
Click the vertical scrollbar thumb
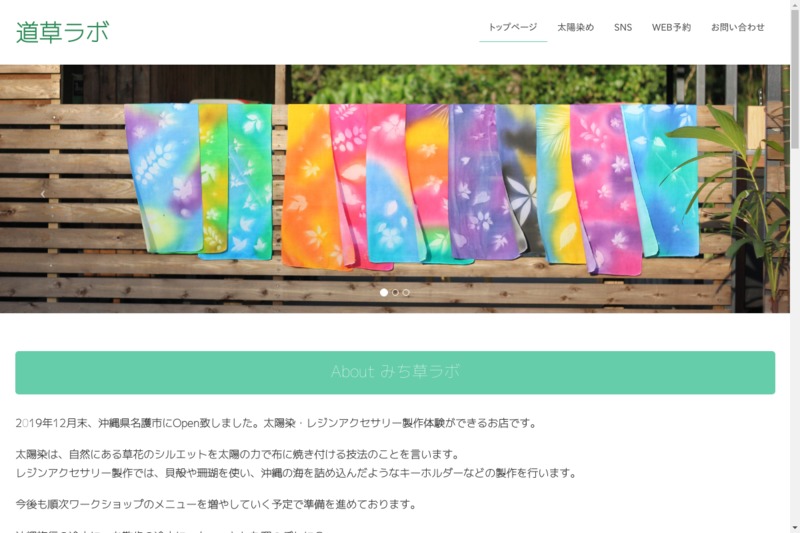click(x=795, y=79)
